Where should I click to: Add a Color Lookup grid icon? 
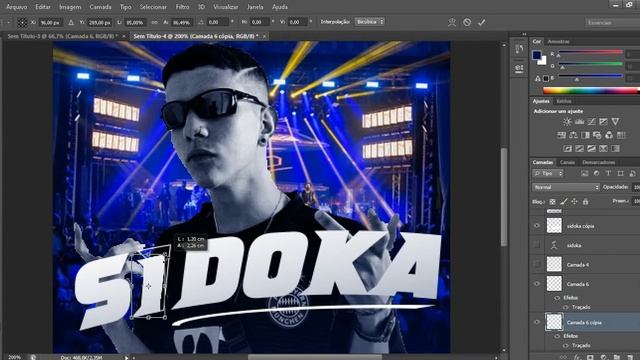coord(621,135)
